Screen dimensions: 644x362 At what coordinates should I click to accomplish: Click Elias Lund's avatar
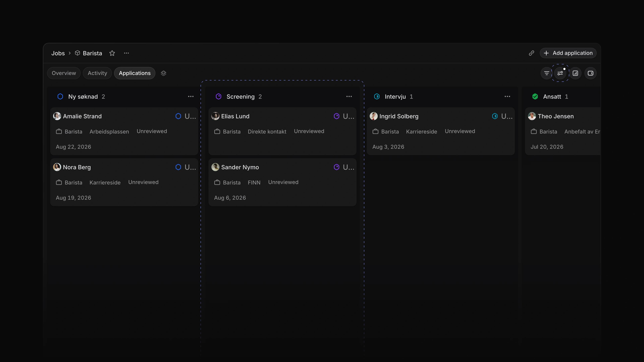click(215, 116)
